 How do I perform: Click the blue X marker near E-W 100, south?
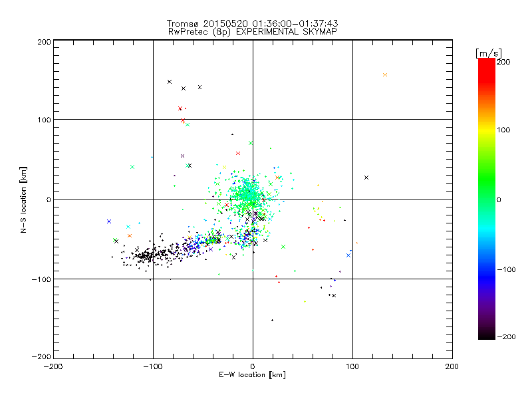pyautogui.click(x=348, y=255)
